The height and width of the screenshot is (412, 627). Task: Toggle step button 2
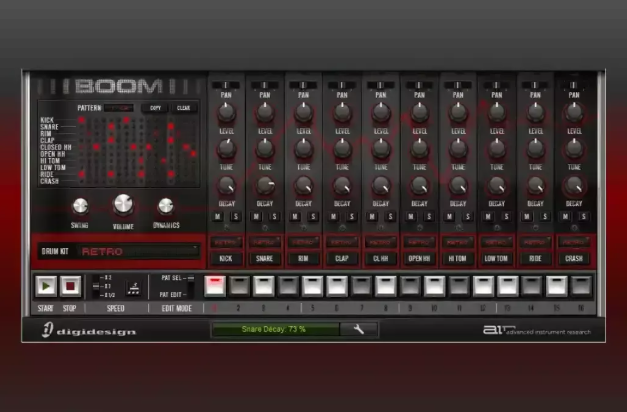pos(239,286)
